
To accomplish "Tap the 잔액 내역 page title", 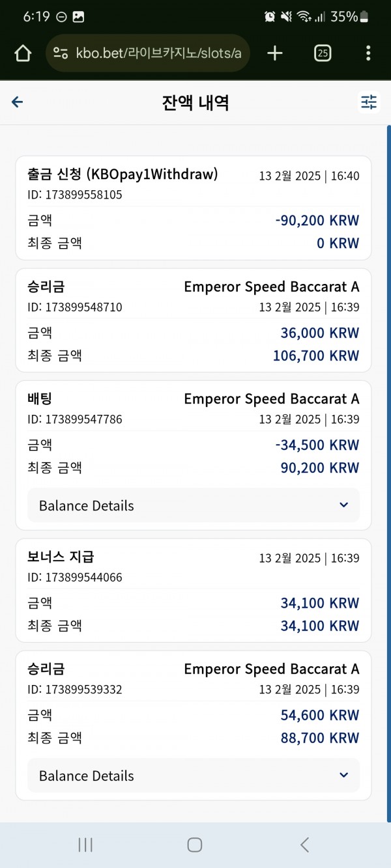I will (x=195, y=102).
